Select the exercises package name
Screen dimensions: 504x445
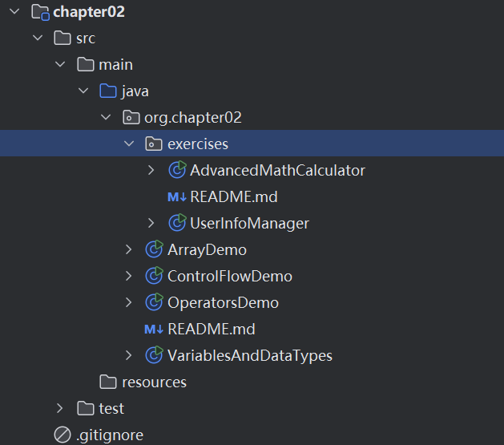(198, 144)
